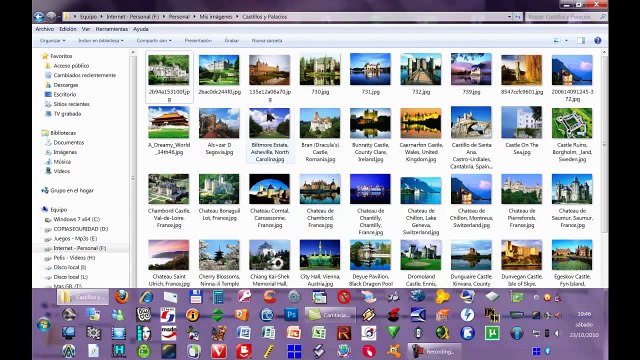Open Microsoft Word from the taskbar
This screenshot has width=640, height=360.
(244, 333)
